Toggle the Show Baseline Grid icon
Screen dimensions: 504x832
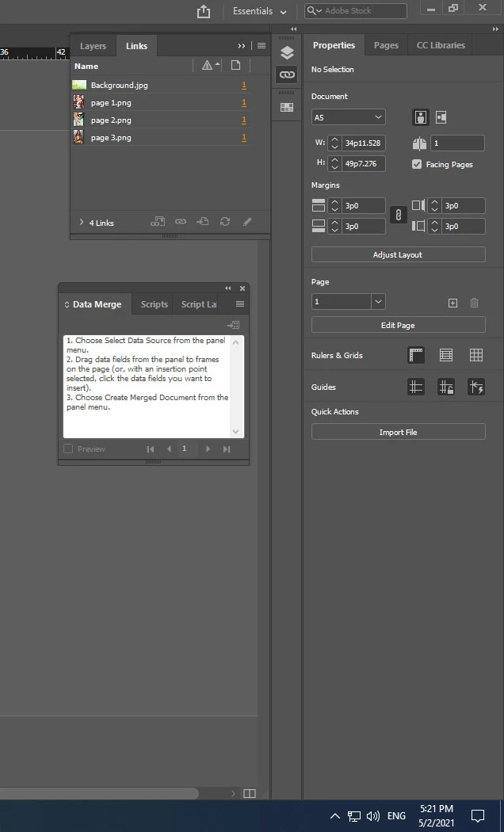(446, 356)
